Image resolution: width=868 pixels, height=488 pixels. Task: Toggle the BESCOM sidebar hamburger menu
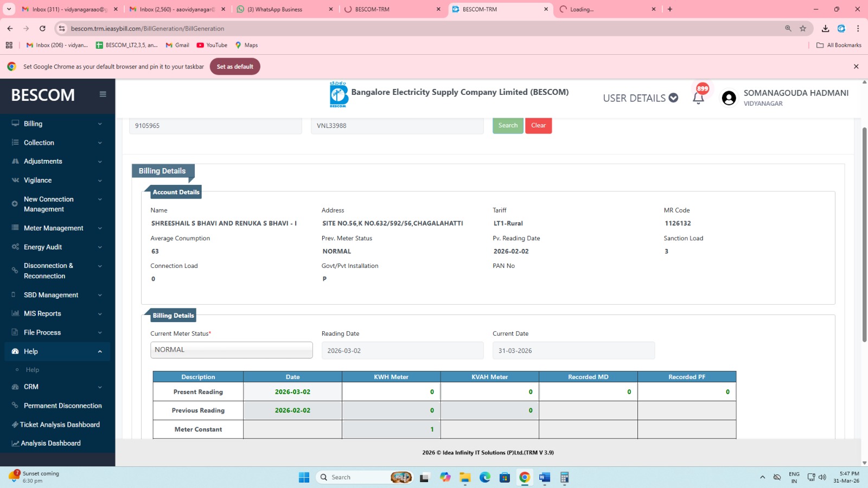pos(103,94)
